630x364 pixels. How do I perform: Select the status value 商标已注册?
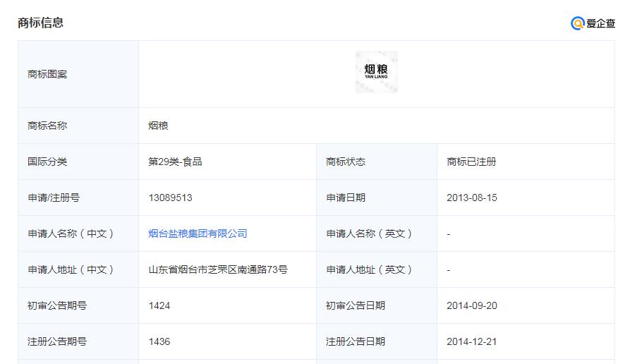pos(471,162)
